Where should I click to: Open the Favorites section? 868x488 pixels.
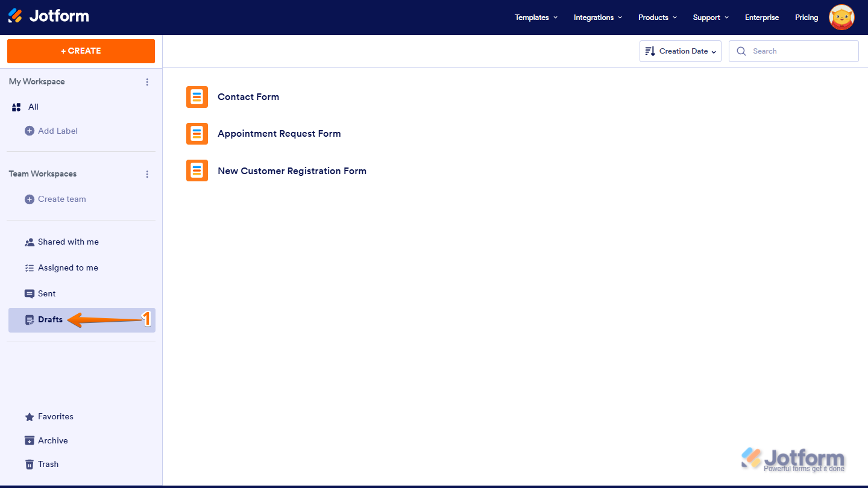55,416
